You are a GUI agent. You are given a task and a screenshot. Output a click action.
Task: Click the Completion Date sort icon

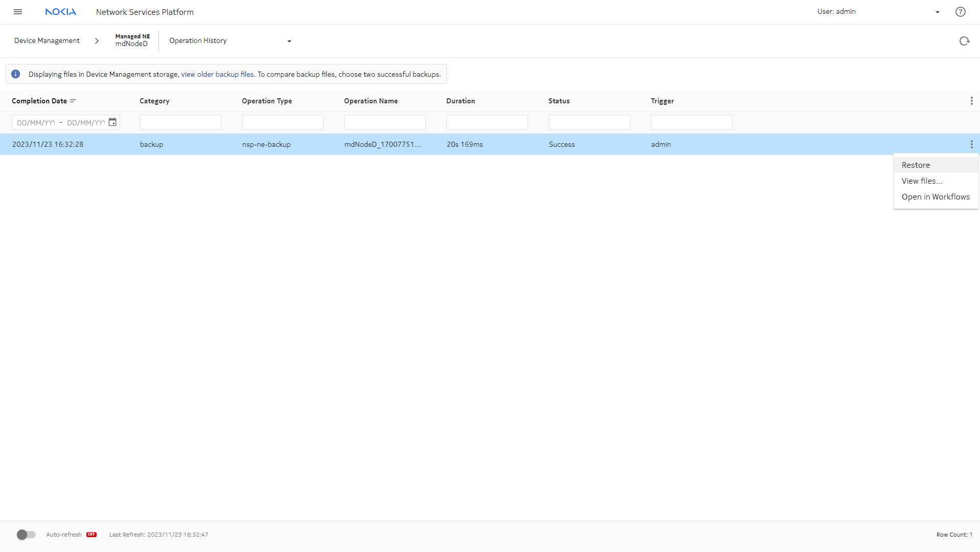[x=73, y=101]
